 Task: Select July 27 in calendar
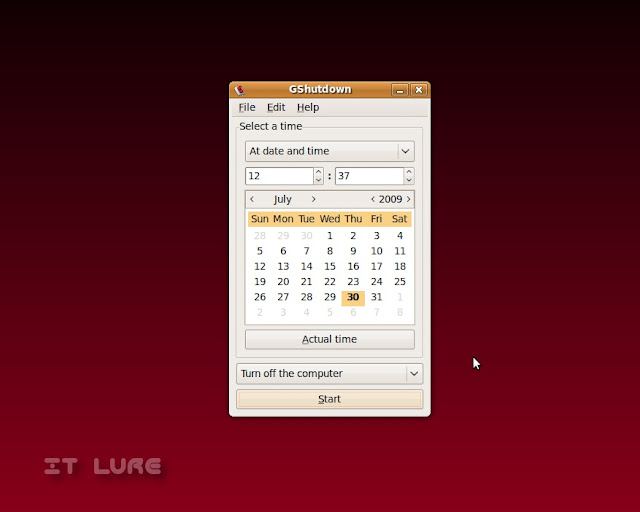click(x=283, y=297)
